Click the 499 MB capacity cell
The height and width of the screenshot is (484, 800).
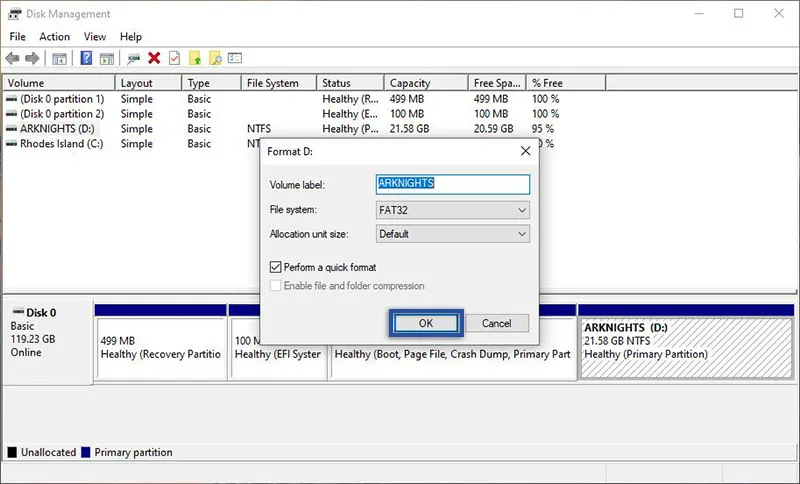pyautogui.click(x=407, y=99)
